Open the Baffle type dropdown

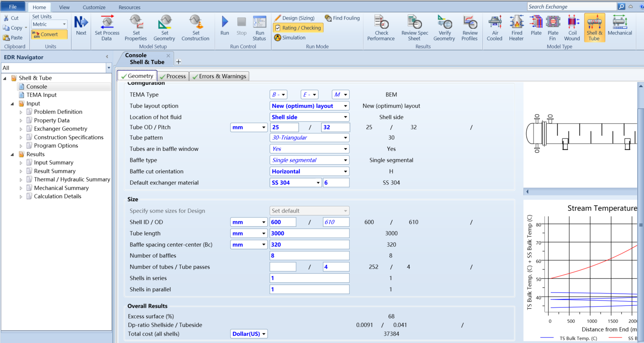point(310,160)
